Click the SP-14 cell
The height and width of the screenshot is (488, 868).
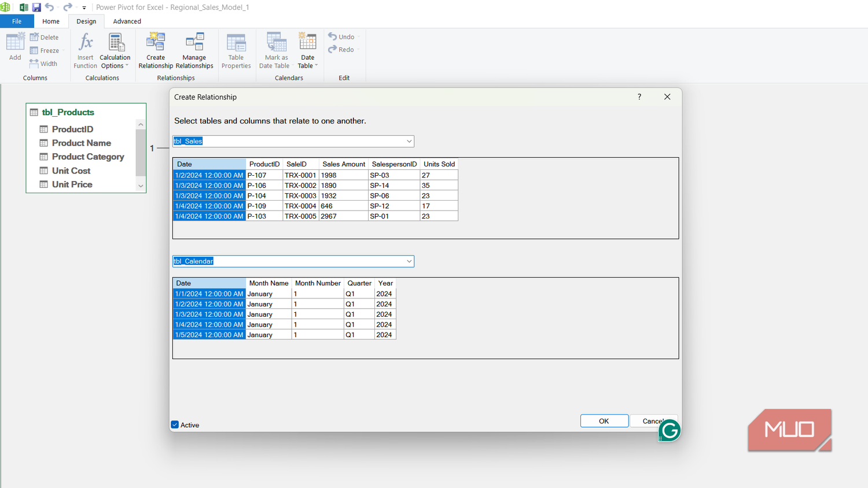pyautogui.click(x=394, y=186)
